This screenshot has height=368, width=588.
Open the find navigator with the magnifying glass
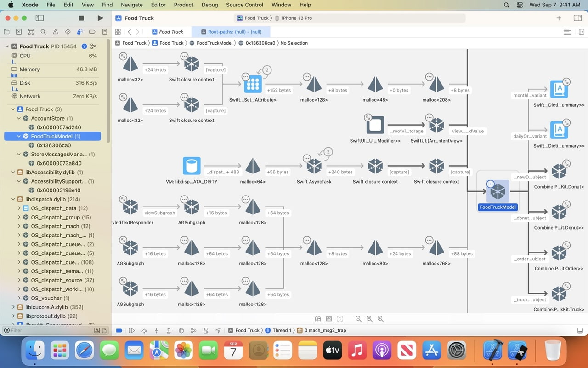(44, 33)
